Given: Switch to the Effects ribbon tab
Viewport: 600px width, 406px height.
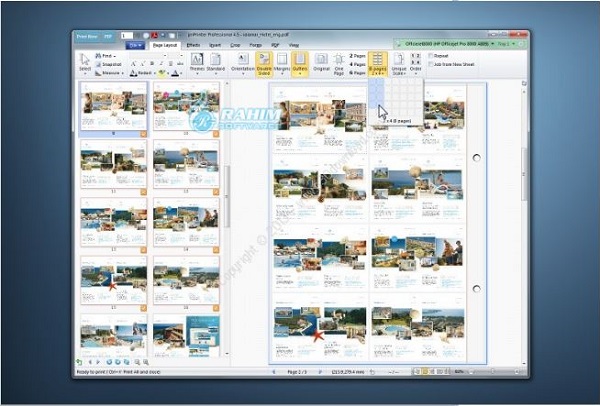Looking at the screenshot, I should point(193,45).
